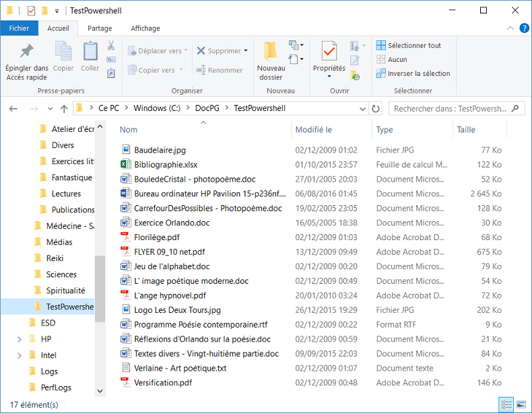Select the file Baudelaire.jpg
Screen dimensions: 532x413
point(160,150)
